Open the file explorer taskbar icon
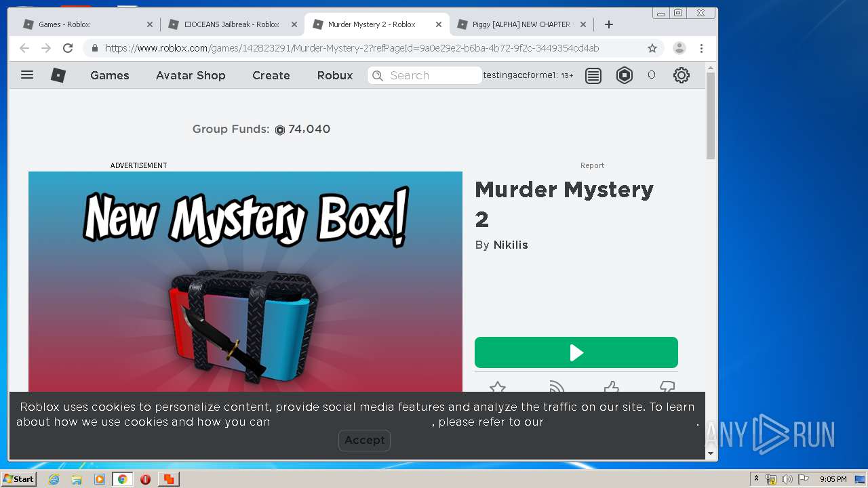868x488 pixels. 77,479
